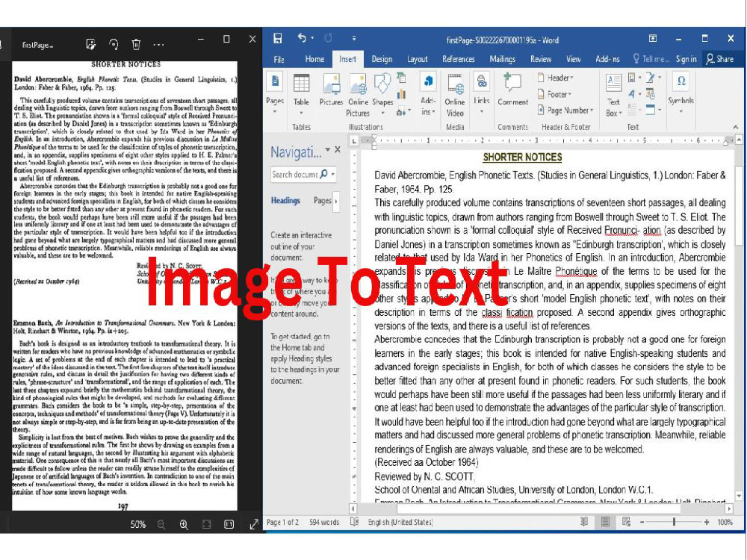Open the Header dropdown
The height and width of the screenshot is (560, 747).
point(556,78)
